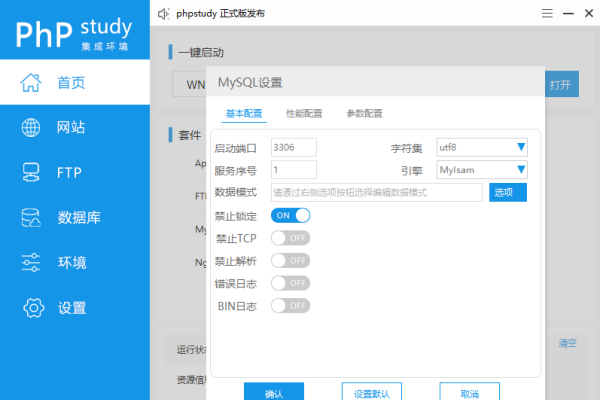Select 网站 label in the sidebar
This screenshot has width=600, height=400.
coord(71,127)
